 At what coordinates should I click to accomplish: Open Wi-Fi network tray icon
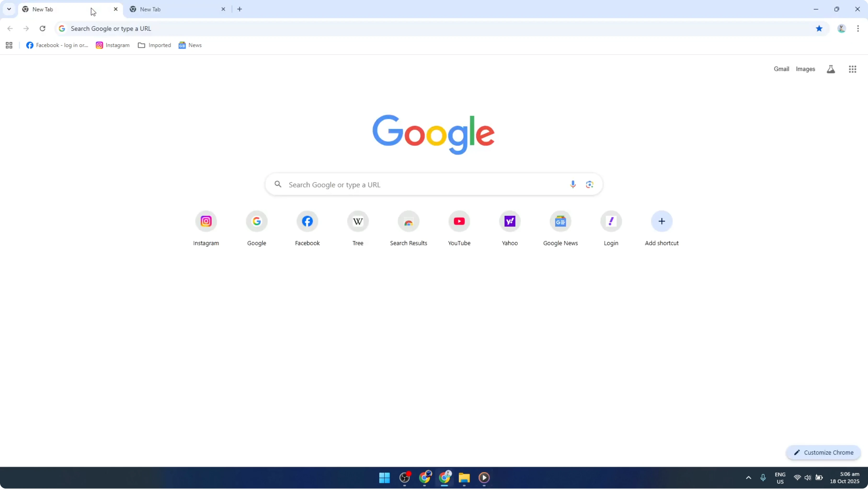pos(797,478)
